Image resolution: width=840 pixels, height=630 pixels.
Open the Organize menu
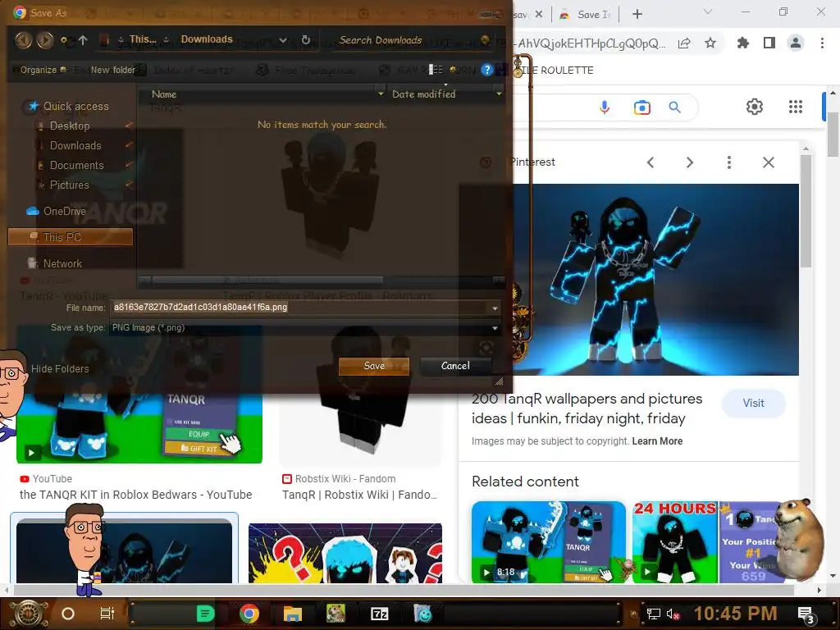pos(43,70)
